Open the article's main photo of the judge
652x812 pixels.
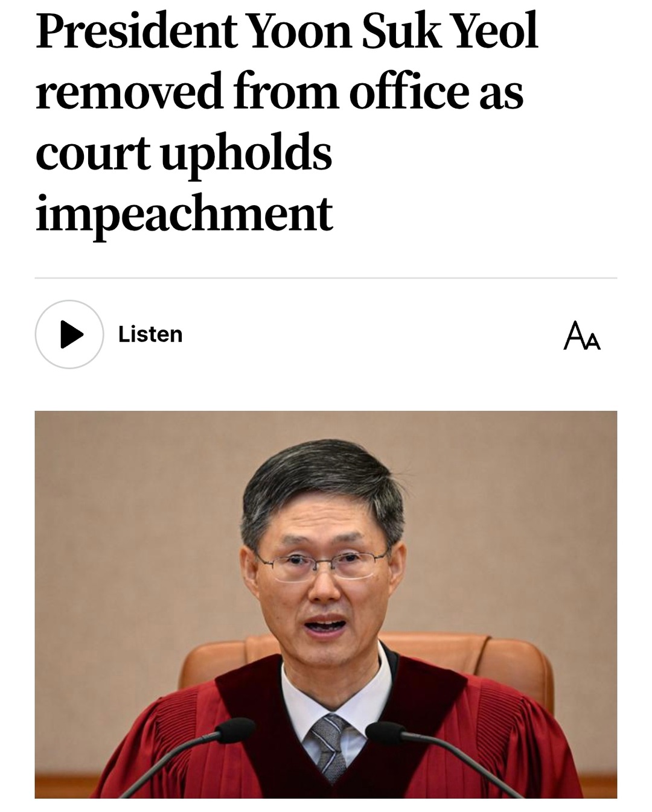326,604
